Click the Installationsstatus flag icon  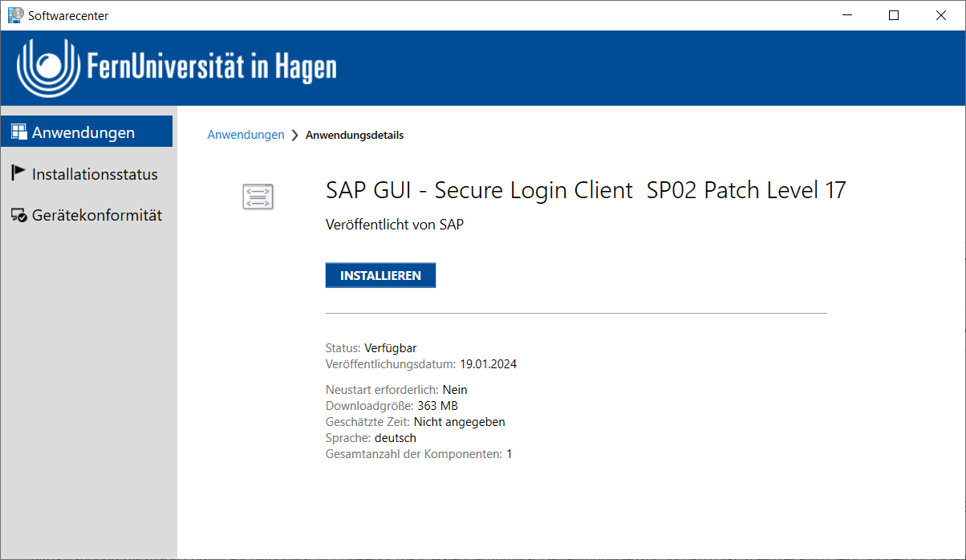18,173
